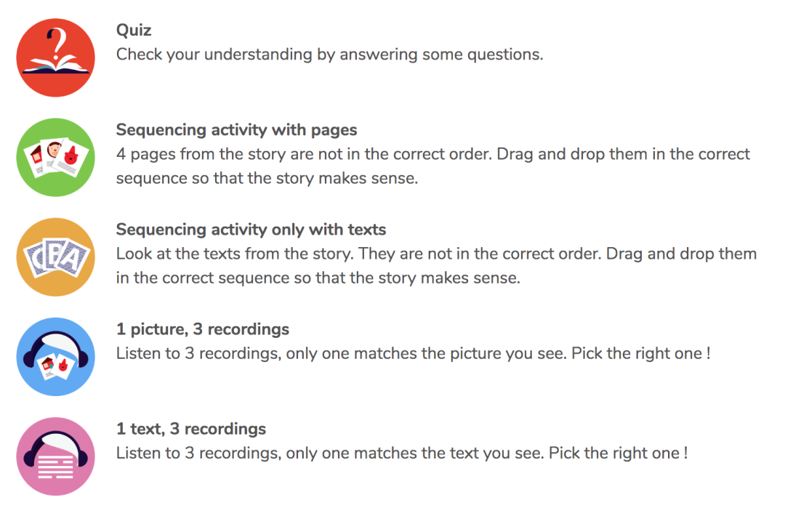785x532 pixels.
Task: Select 'Sequencing activity with pages' heading
Action: coord(236,130)
